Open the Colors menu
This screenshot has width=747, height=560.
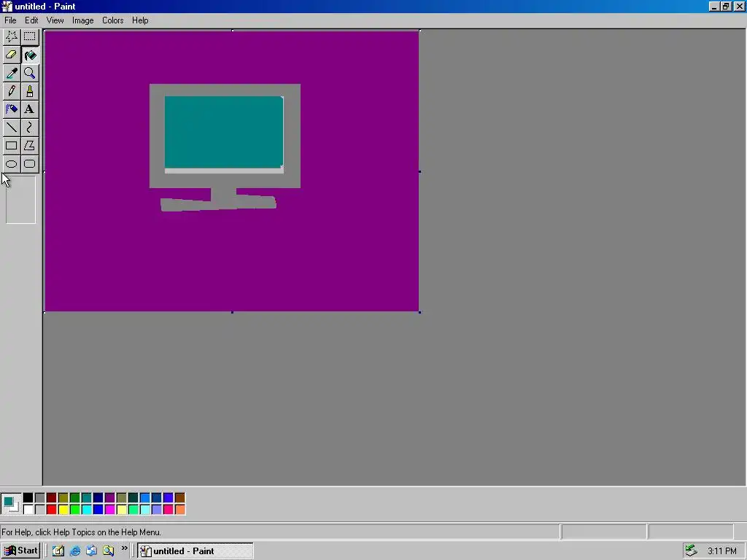point(113,20)
